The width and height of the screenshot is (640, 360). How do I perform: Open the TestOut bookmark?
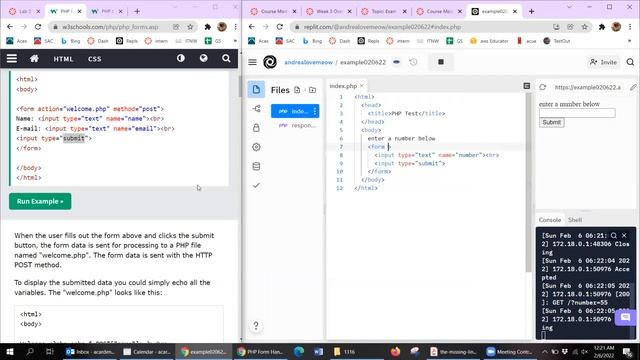click(558, 41)
